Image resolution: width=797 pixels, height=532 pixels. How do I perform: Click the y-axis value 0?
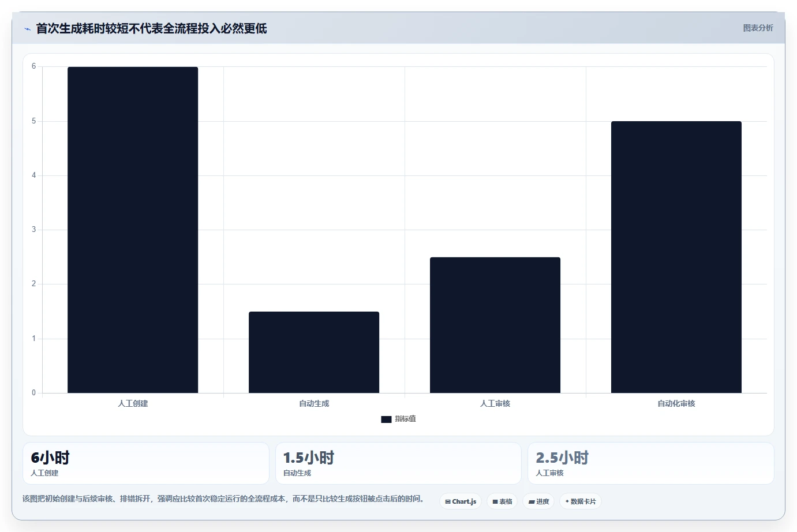(x=33, y=393)
